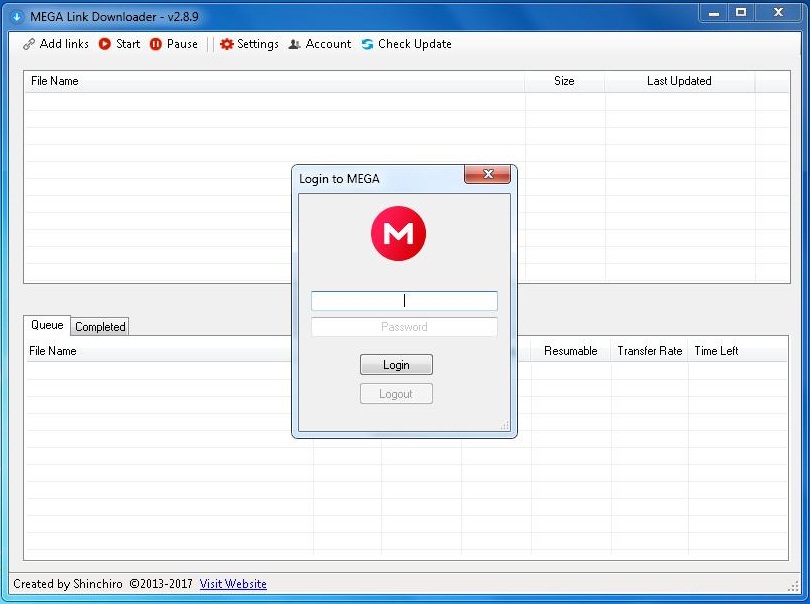Click the red Pause icon

(155, 44)
